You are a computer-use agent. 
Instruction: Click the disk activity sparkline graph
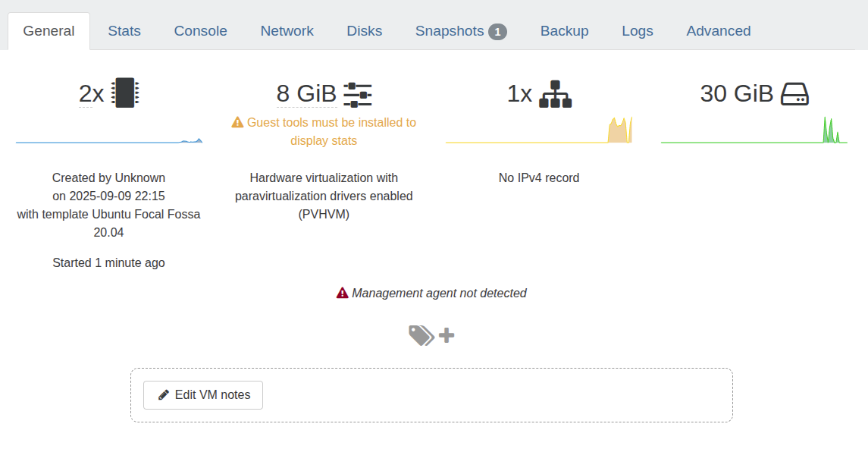pos(754,133)
